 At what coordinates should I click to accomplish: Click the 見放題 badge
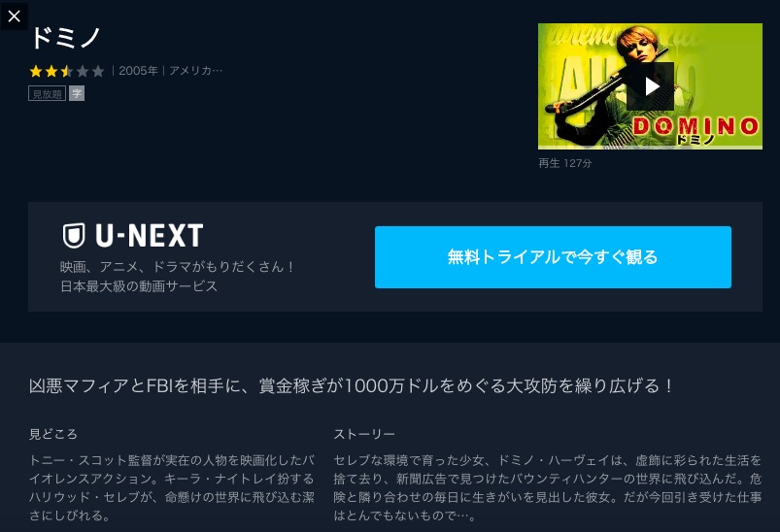click(48, 93)
